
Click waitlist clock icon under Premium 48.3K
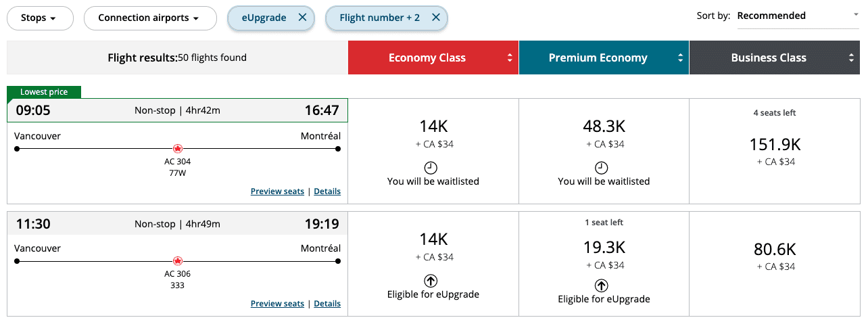pos(601,168)
